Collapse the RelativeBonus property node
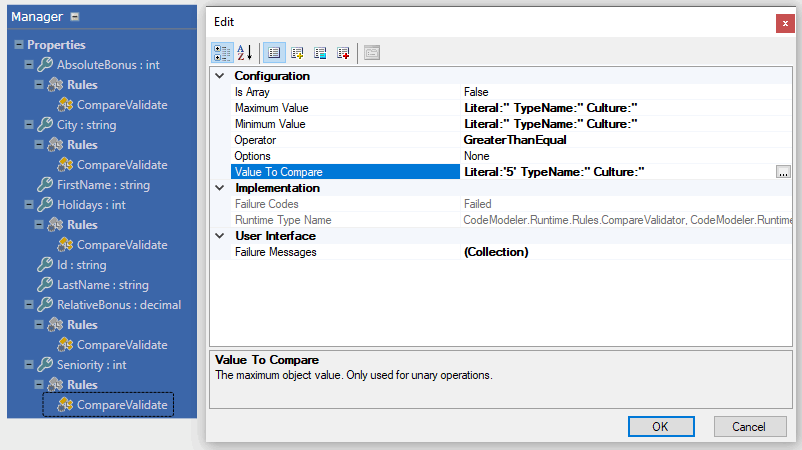 coord(29,304)
